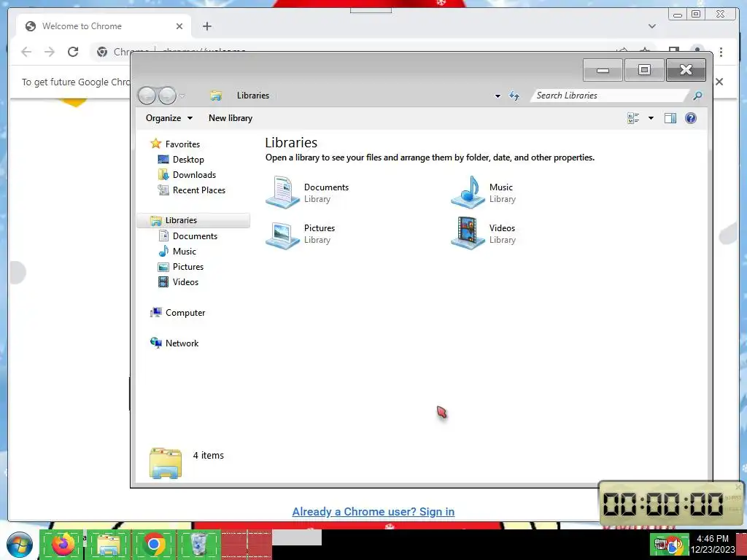Click the Chrome taskbar icon
This screenshot has width=747, height=560.
[153, 544]
